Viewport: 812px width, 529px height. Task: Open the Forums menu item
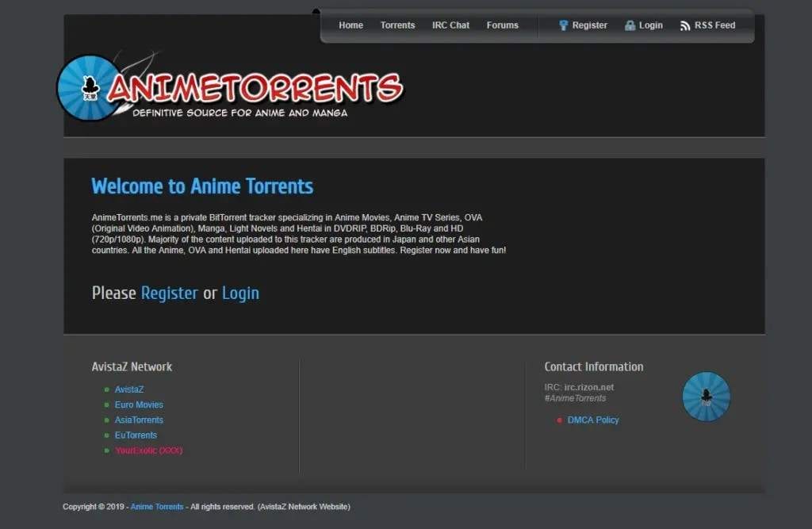coord(502,25)
